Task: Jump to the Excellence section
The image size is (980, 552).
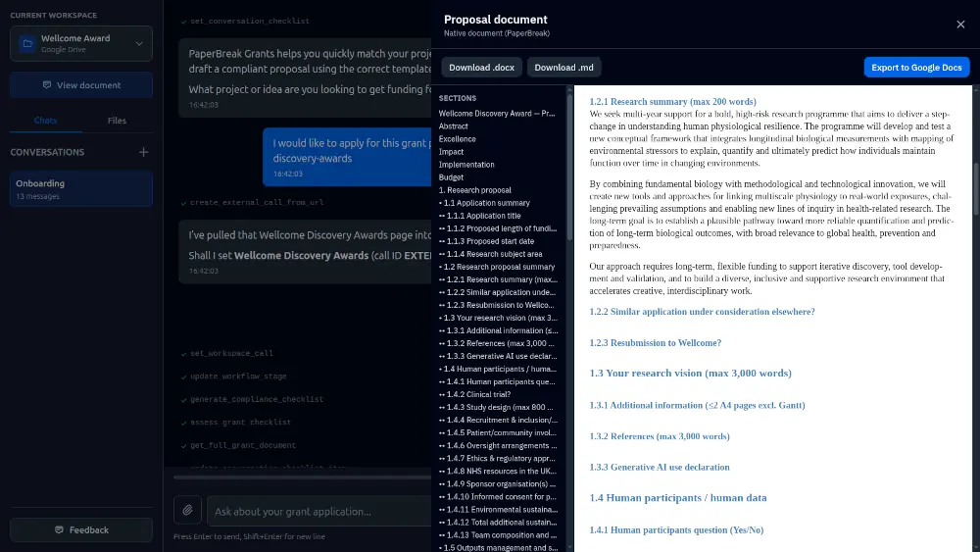Action: [457, 139]
